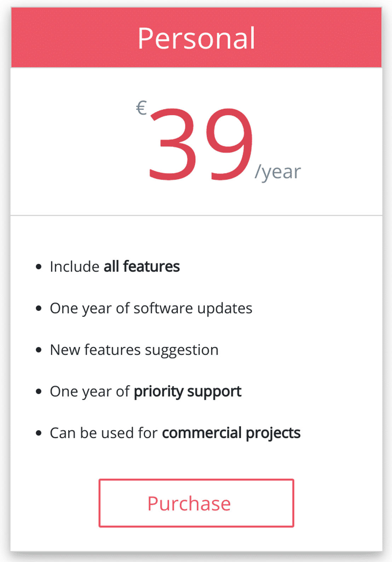Click the Personal plan header
Image resolution: width=392 pixels, height=562 pixels.
(x=196, y=37)
